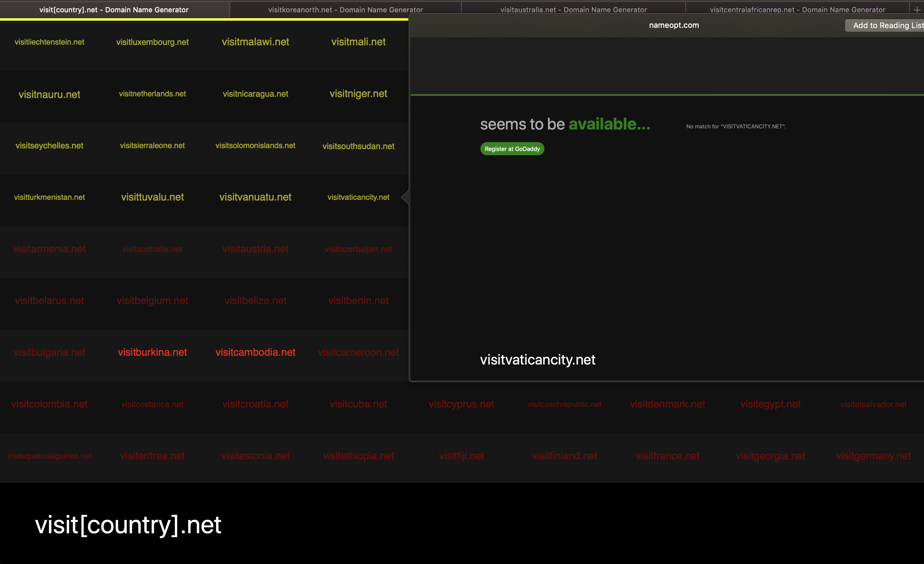
Task: Click the nameopt.com address in the preview
Action: (x=673, y=25)
